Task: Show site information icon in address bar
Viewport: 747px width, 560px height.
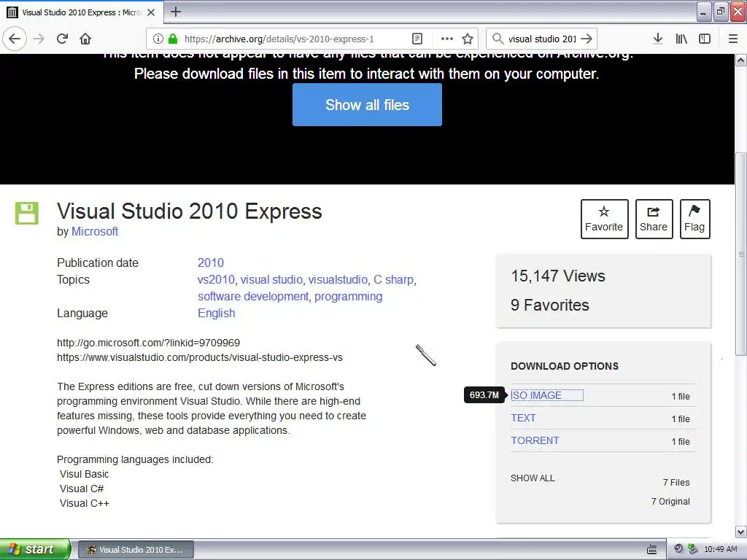Action: [158, 39]
